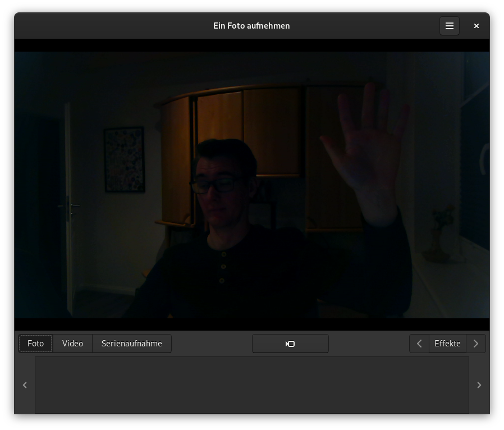The image size is (504, 430).
Task: Move photo thumbnail strip to the left
Action: tap(25, 385)
